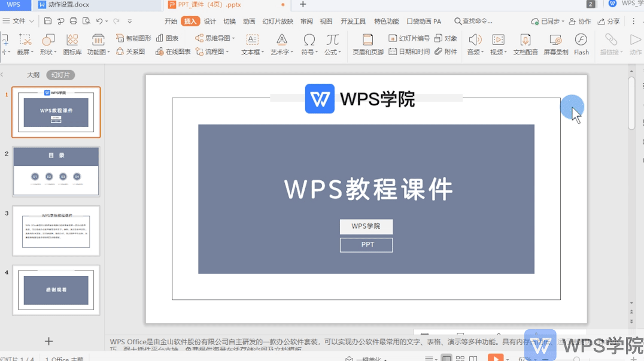Undo the last action
The height and width of the screenshot is (361, 644).
(x=99, y=21)
